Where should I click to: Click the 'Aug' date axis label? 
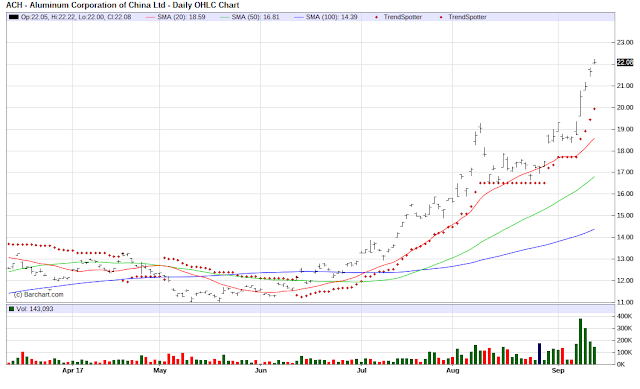(x=453, y=371)
